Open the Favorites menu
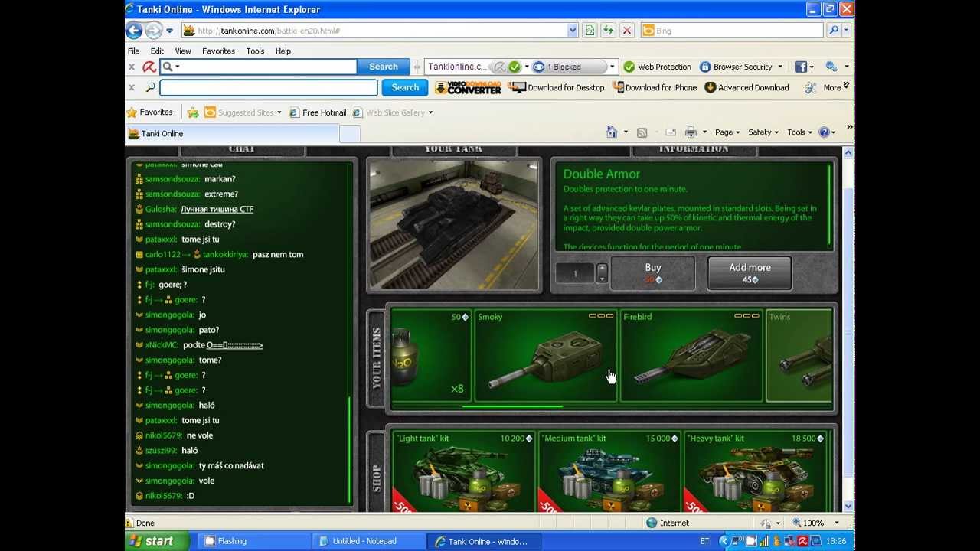Viewport: 980px width, 551px height. [x=218, y=51]
